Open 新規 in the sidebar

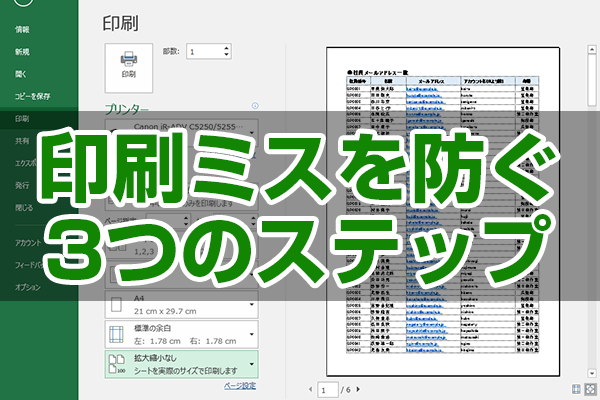22,52
